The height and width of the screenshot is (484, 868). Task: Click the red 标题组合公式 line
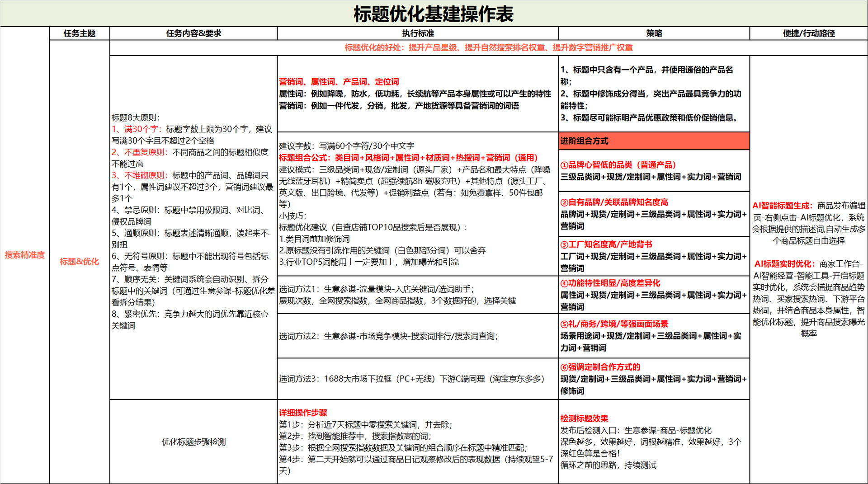pyautogui.click(x=409, y=158)
